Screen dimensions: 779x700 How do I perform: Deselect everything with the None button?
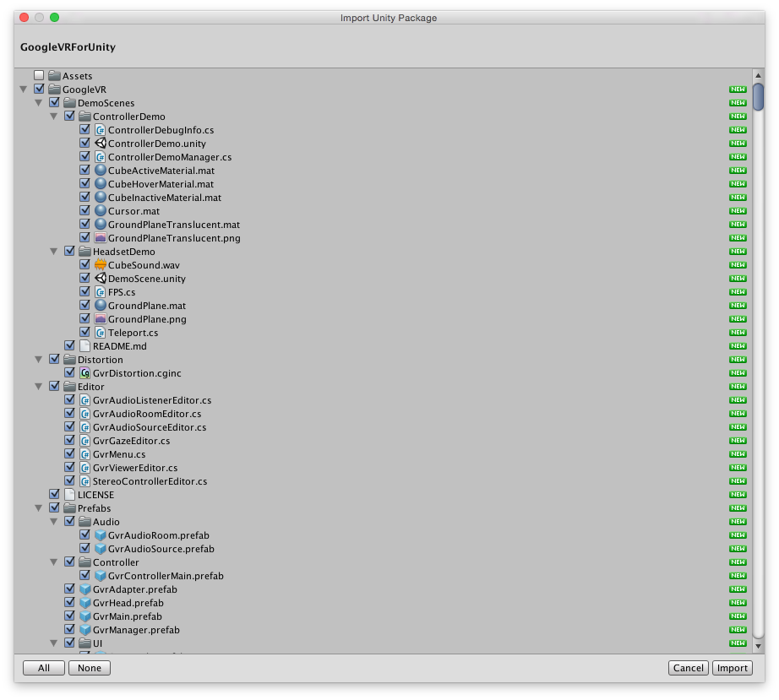(90, 668)
